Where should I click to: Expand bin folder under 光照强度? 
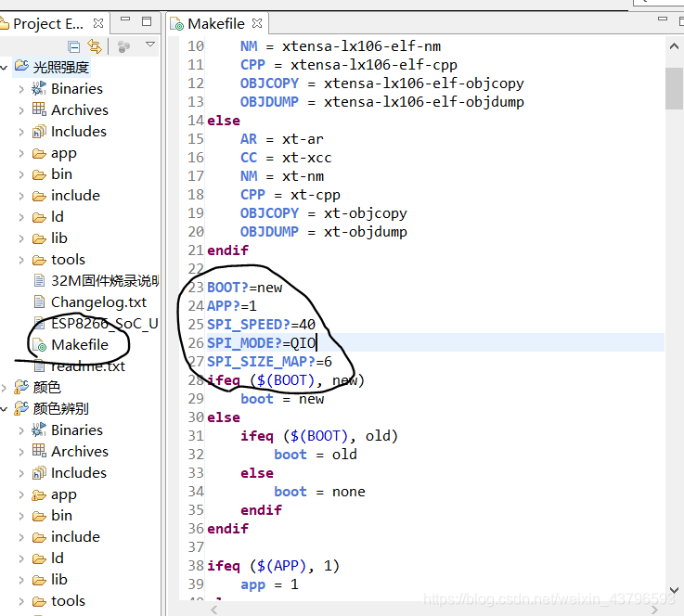pyautogui.click(x=21, y=174)
